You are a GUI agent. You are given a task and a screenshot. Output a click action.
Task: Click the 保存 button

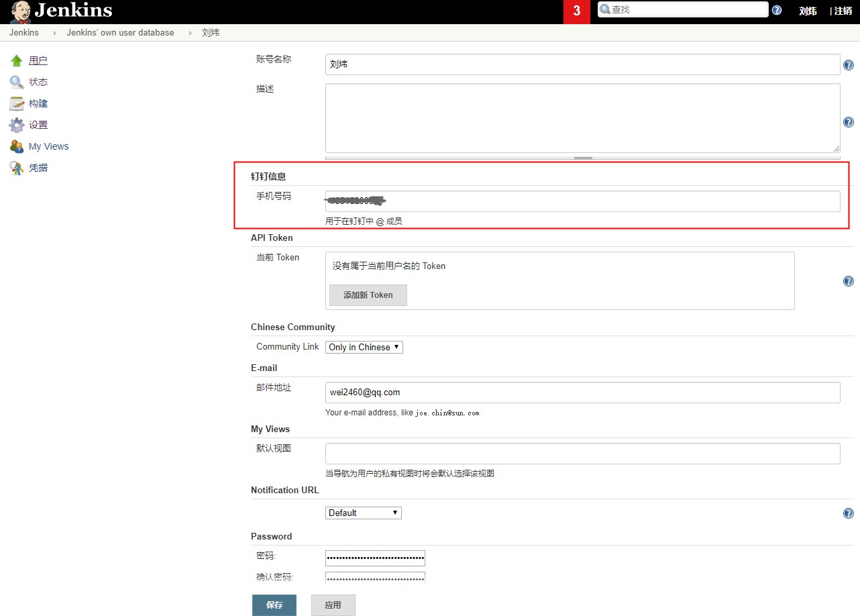tap(274, 605)
